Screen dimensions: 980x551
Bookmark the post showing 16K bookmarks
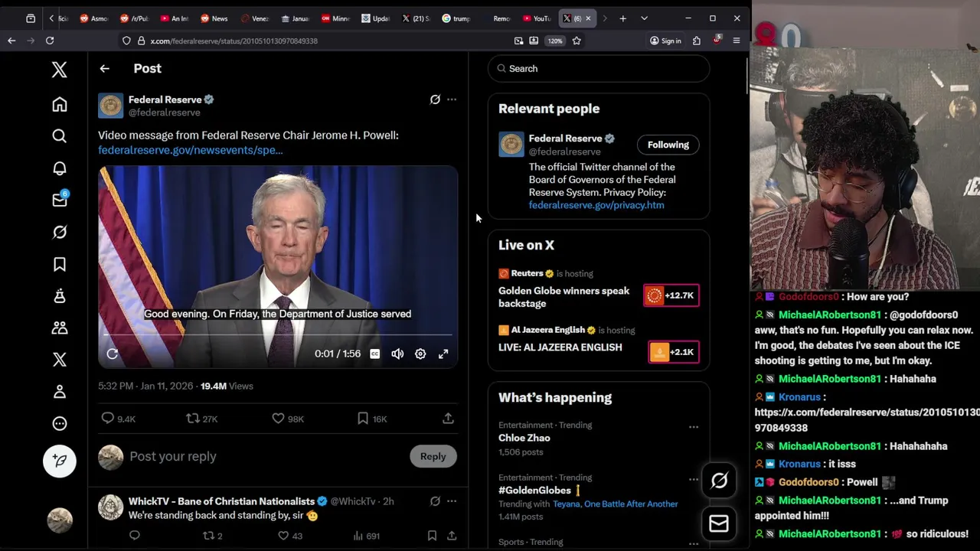tap(363, 419)
